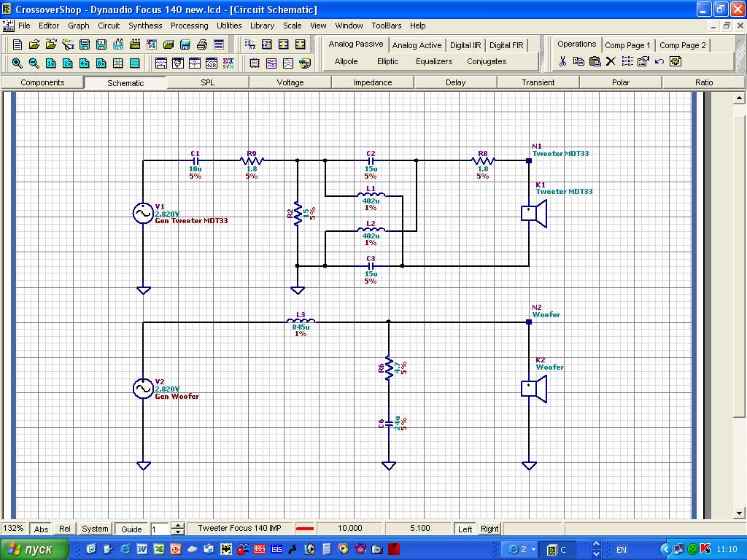Viewport: 747px width, 560px height.
Task: Click the EN language indicator in taskbar
Action: point(622,550)
